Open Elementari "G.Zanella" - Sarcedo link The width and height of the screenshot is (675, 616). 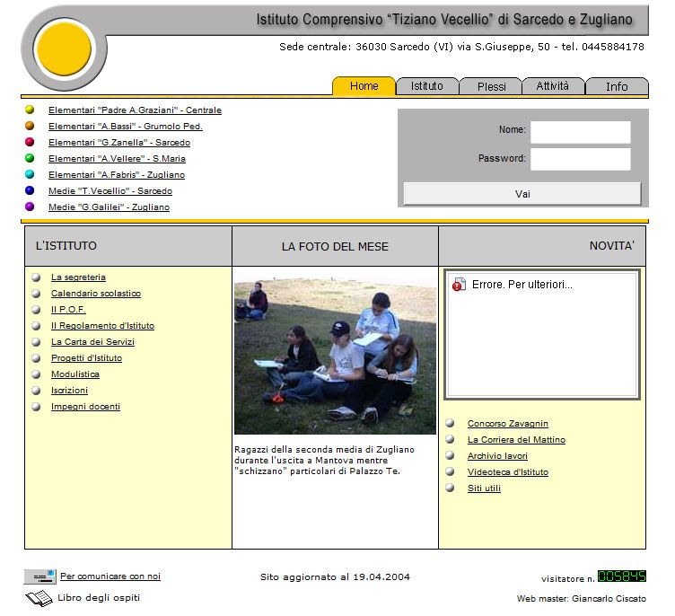point(119,142)
